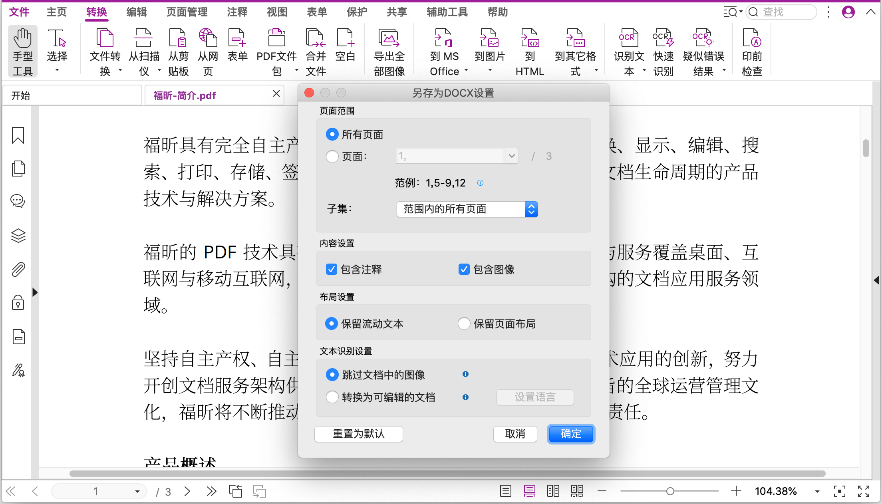Create PDF from clipboard
The image size is (882, 504).
point(178,51)
